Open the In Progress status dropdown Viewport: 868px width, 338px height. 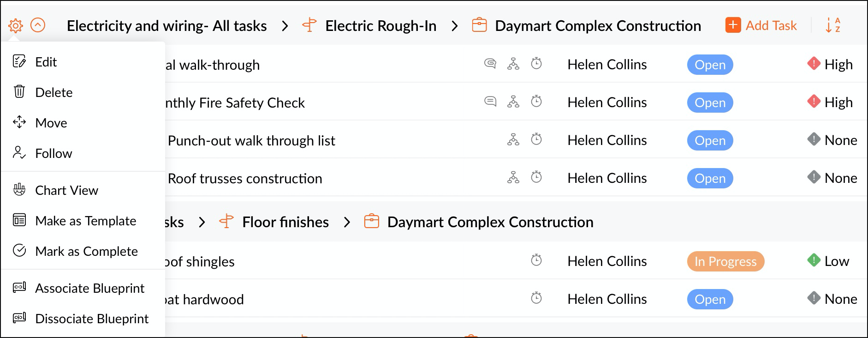[725, 261]
